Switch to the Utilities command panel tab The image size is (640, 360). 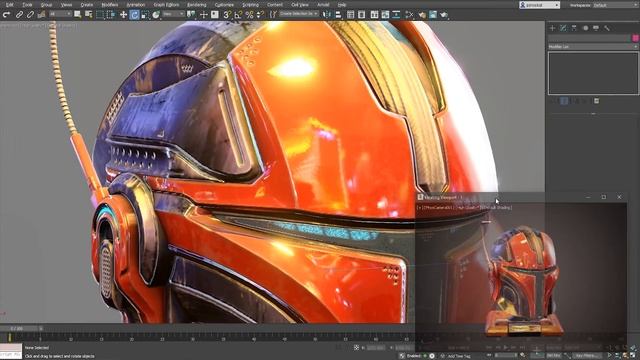point(607,28)
